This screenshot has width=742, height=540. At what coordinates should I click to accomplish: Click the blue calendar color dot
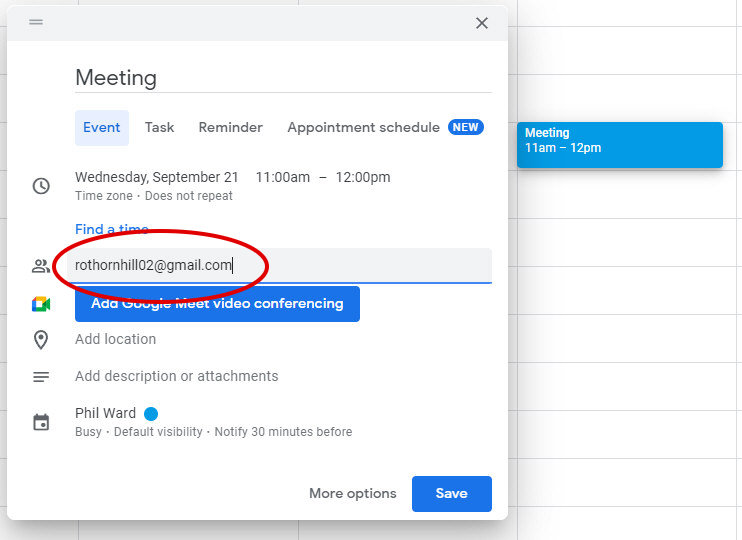151,414
